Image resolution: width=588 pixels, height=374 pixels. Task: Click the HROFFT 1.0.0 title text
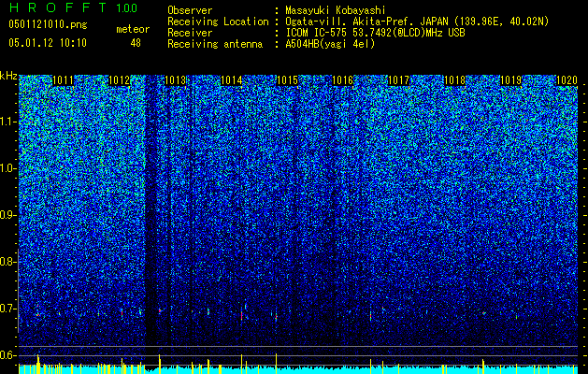pyautogui.click(x=73, y=7)
